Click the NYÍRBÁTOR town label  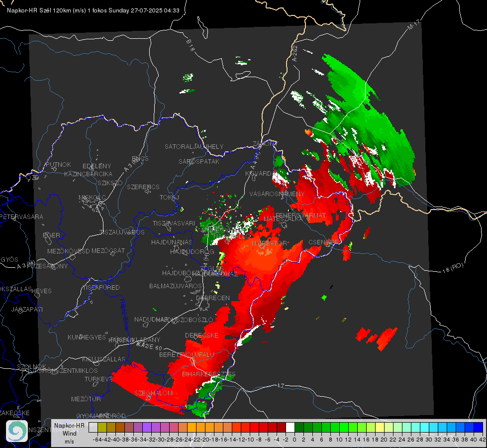(269, 243)
